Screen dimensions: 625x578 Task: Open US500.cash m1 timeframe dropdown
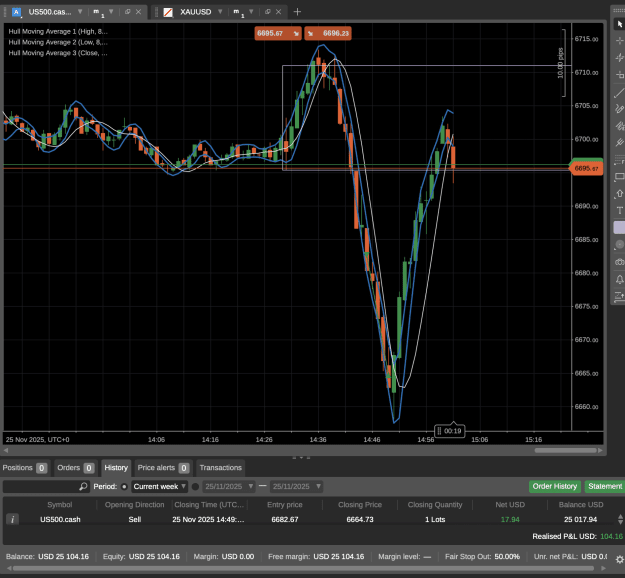pos(111,12)
